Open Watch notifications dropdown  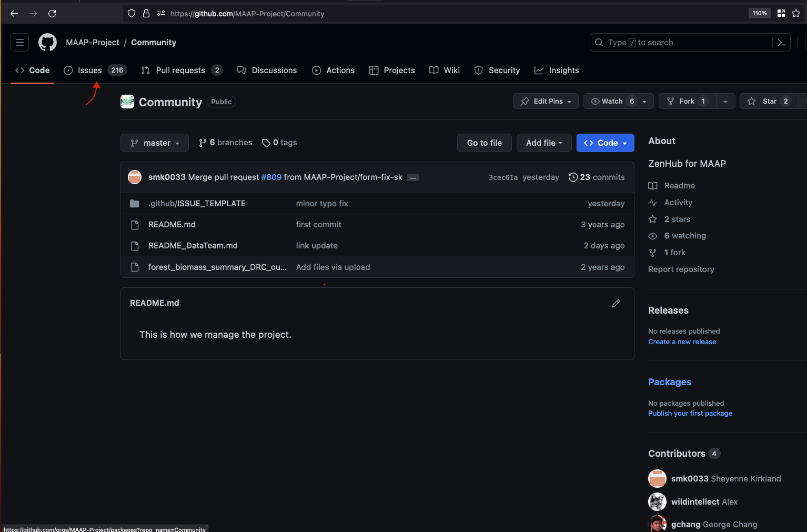(618, 102)
